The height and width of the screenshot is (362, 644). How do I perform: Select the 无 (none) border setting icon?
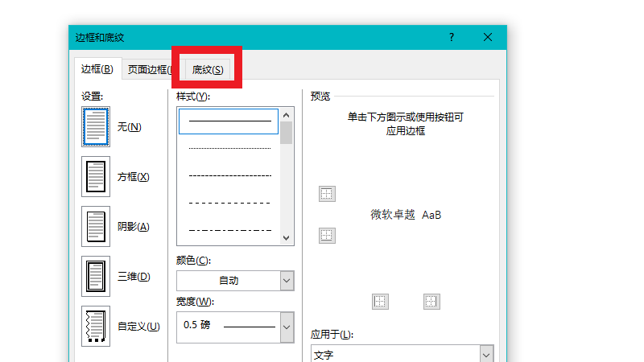pos(96,127)
